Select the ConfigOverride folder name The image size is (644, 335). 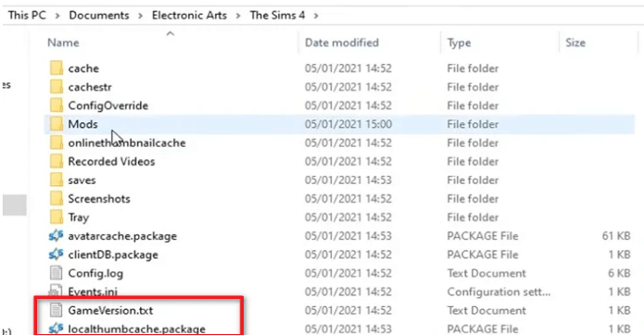[x=108, y=105]
